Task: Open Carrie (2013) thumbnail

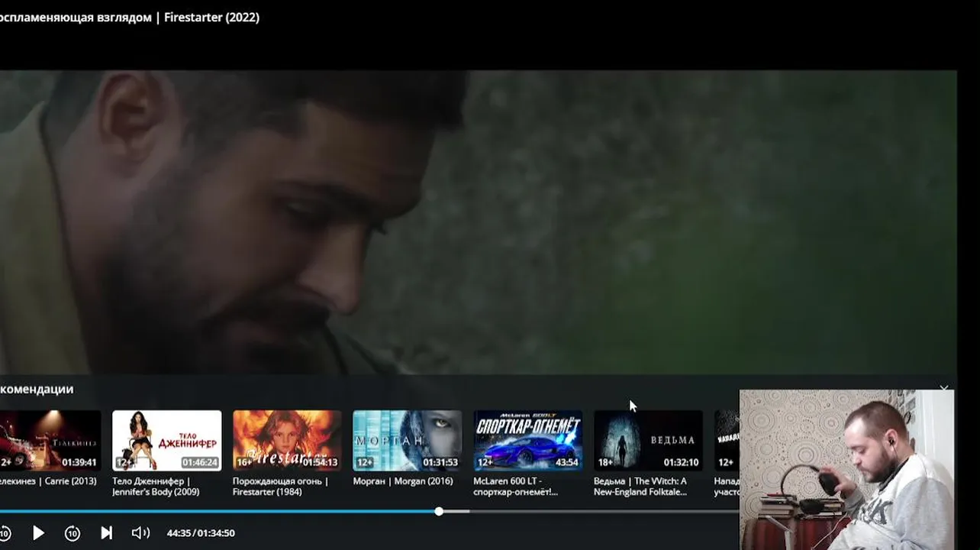Action: pyautogui.click(x=50, y=441)
